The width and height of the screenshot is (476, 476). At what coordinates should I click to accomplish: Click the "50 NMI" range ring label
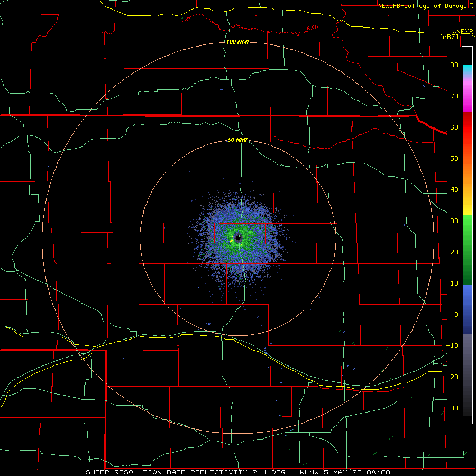(x=237, y=140)
